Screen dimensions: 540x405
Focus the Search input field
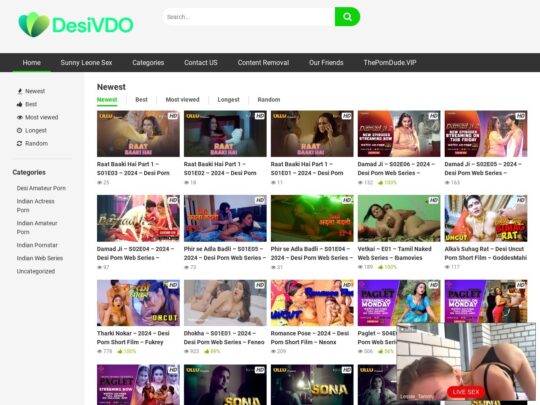tap(249, 17)
